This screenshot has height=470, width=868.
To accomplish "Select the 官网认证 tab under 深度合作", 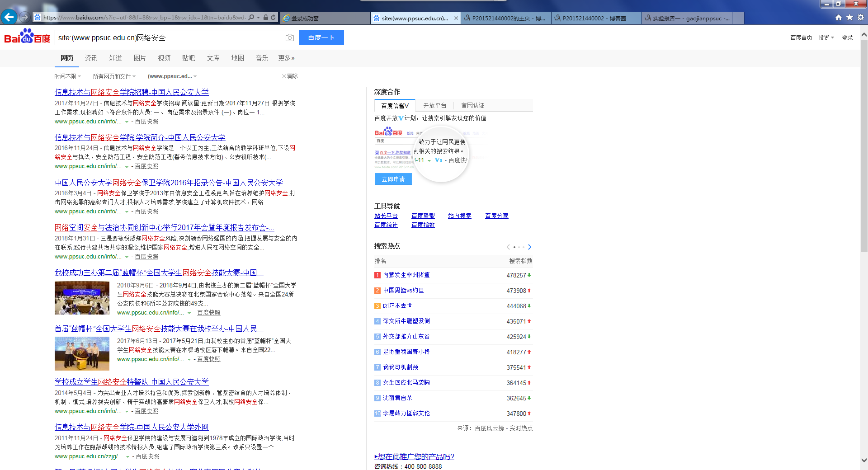I will click(473, 105).
